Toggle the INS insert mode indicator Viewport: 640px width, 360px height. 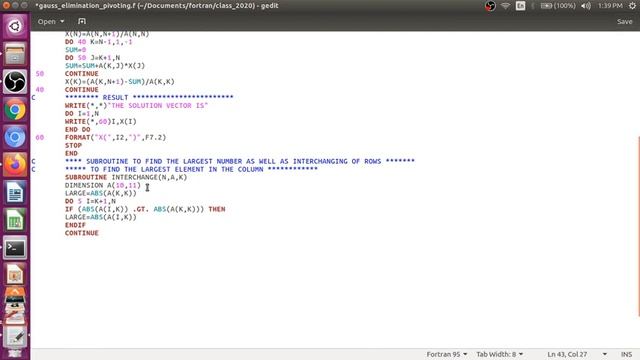tap(627, 354)
